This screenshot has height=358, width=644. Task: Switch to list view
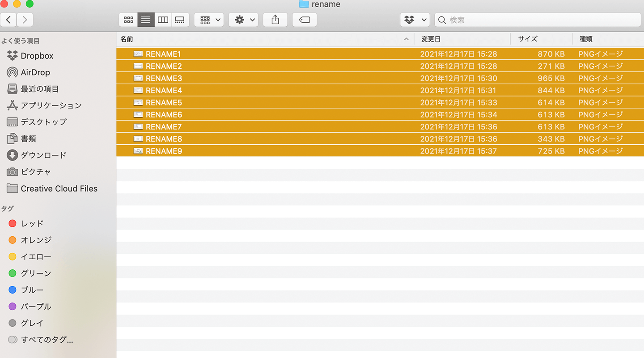(146, 20)
